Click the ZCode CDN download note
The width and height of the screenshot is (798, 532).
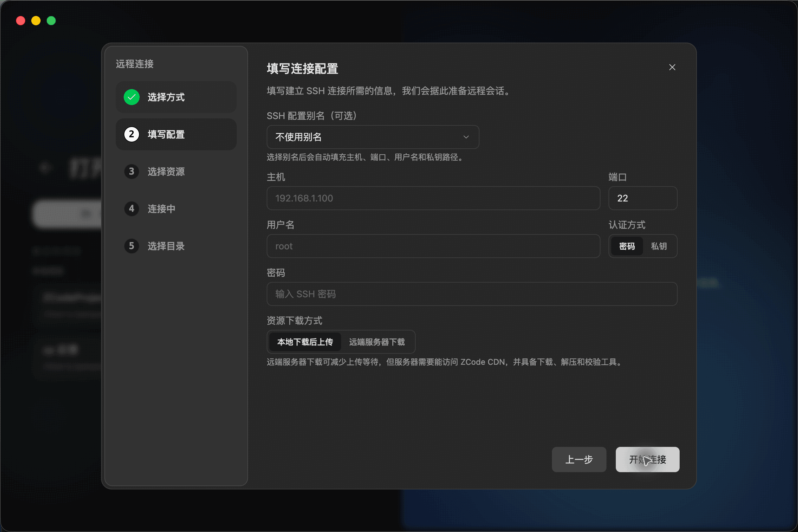[x=446, y=362]
